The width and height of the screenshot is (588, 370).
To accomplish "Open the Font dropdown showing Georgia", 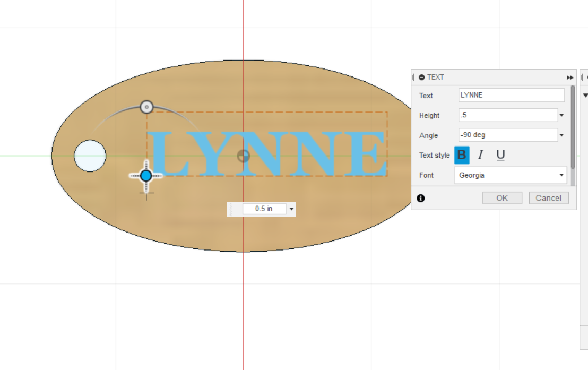I will 511,175.
